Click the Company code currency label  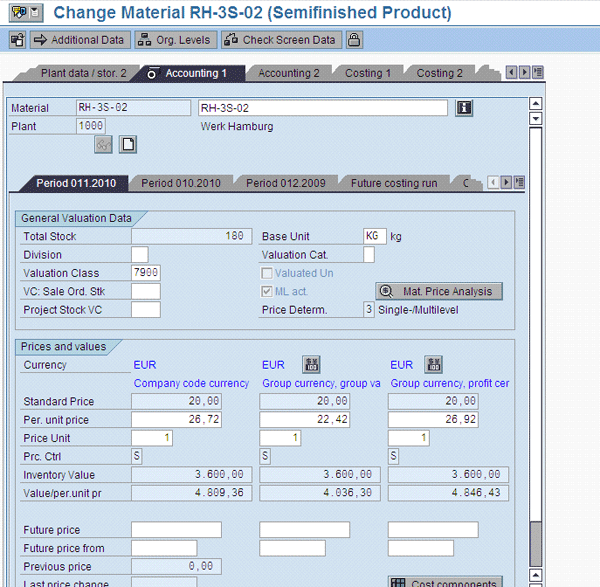(x=191, y=383)
